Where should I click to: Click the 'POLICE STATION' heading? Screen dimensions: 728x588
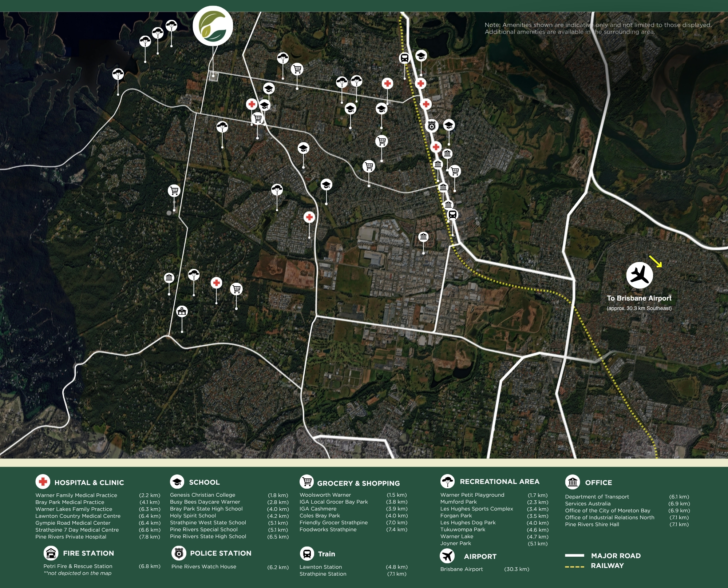221,553
